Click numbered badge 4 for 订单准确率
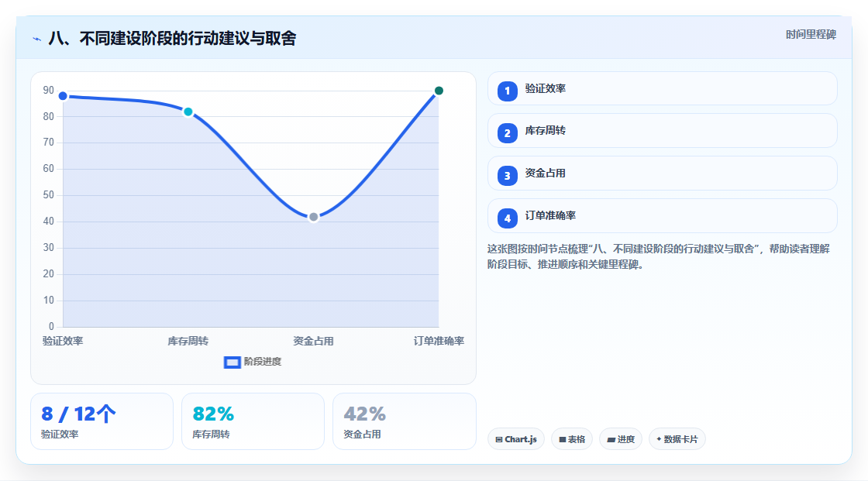This screenshot has width=868, height=481. 507,218
